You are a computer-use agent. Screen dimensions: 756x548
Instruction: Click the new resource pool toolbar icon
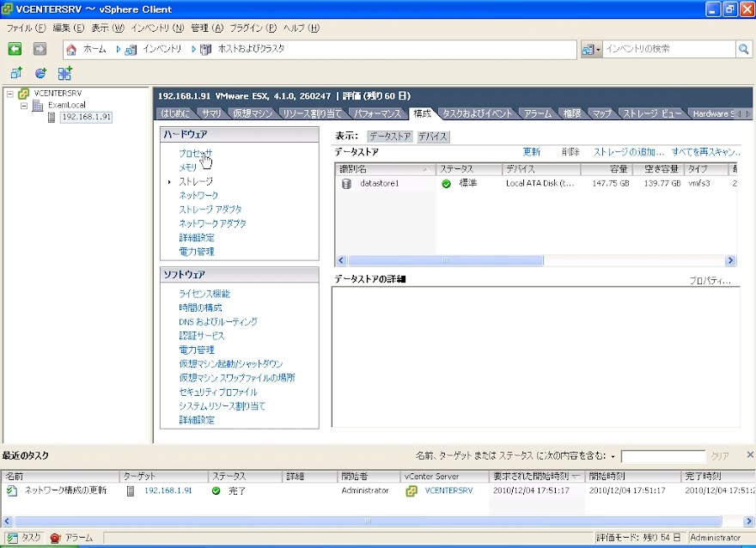(x=40, y=73)
